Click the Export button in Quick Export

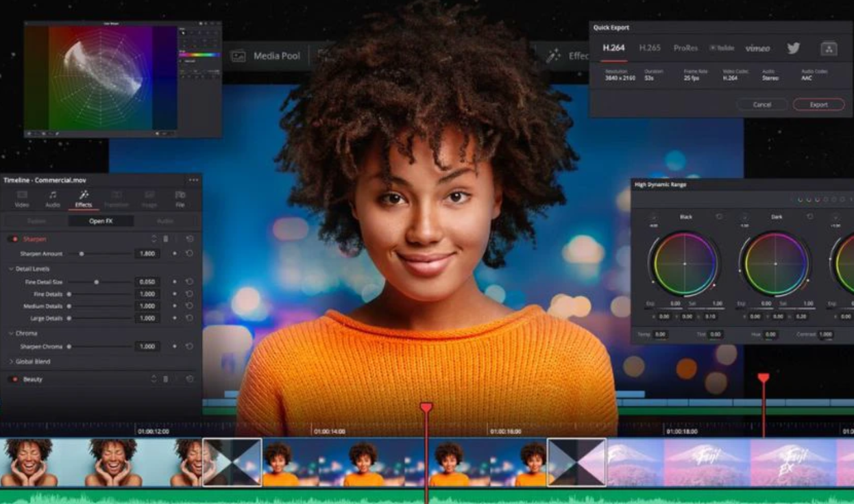point(818,105)
